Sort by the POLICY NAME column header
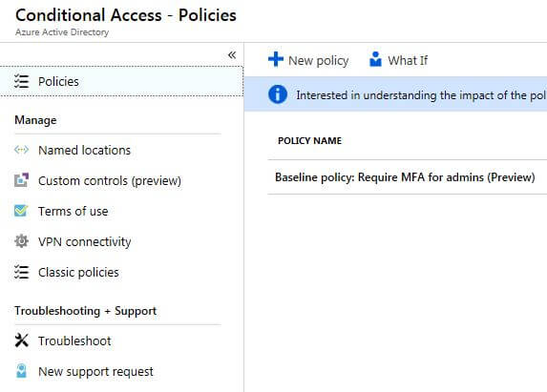Image resolution: width=547 pixels, height=392 pixels. pyautogui.click(x=310, y=141)
